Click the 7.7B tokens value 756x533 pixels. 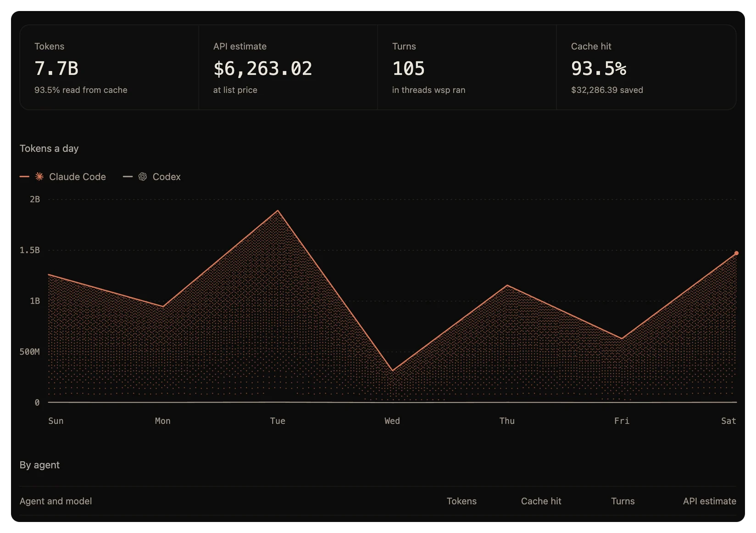click(56, 68)
